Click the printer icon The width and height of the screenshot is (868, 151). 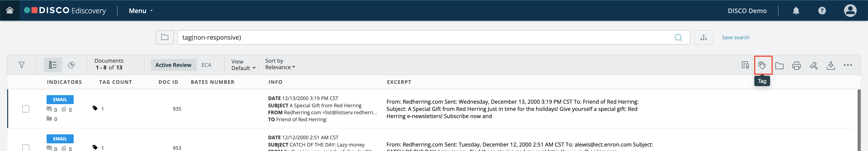(797, 66)
